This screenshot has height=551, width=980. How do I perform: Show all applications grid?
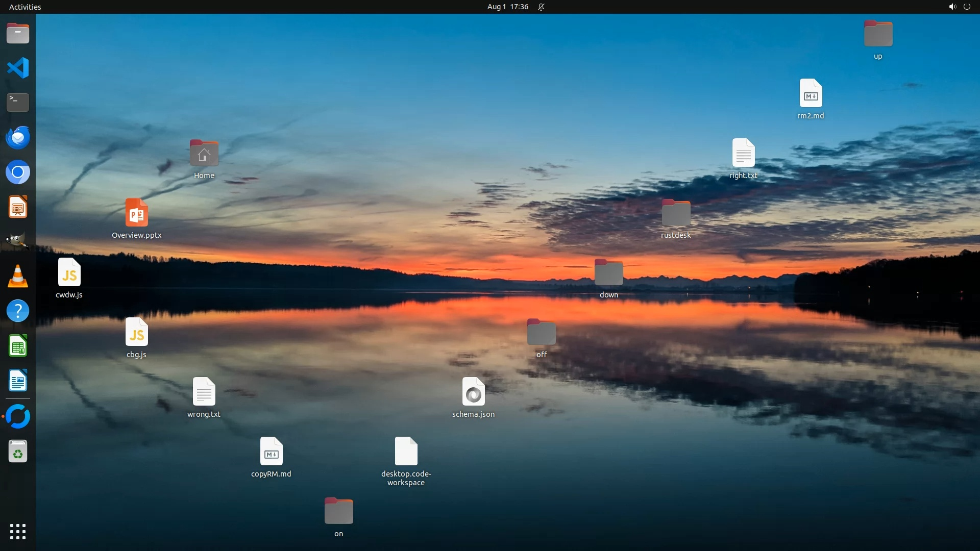click(x=18, y=532)
